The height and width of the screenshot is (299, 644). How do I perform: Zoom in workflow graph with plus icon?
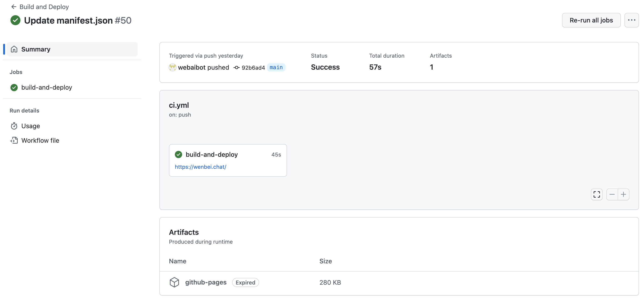point(623,194)
